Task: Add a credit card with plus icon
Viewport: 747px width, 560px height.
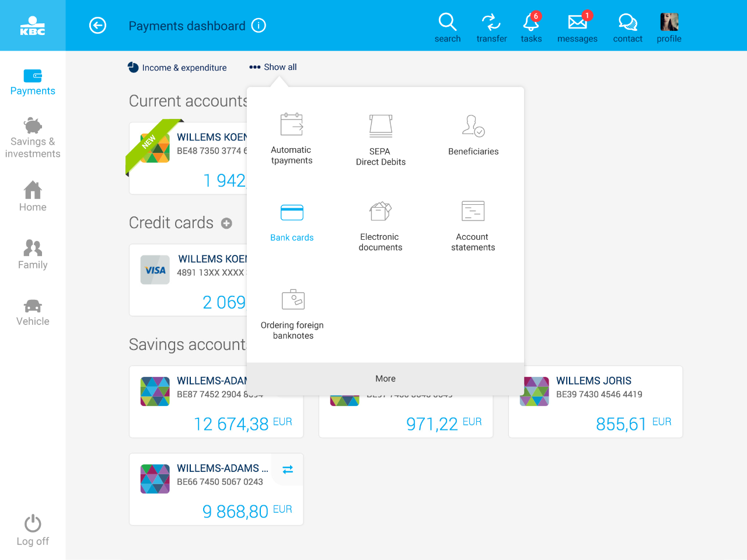Action: [226, 223]
